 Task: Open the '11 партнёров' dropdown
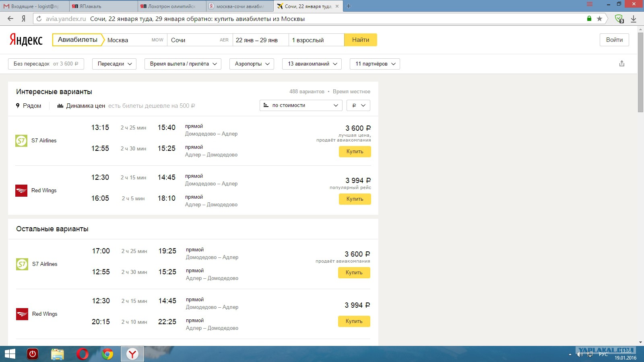coord(375,64)
